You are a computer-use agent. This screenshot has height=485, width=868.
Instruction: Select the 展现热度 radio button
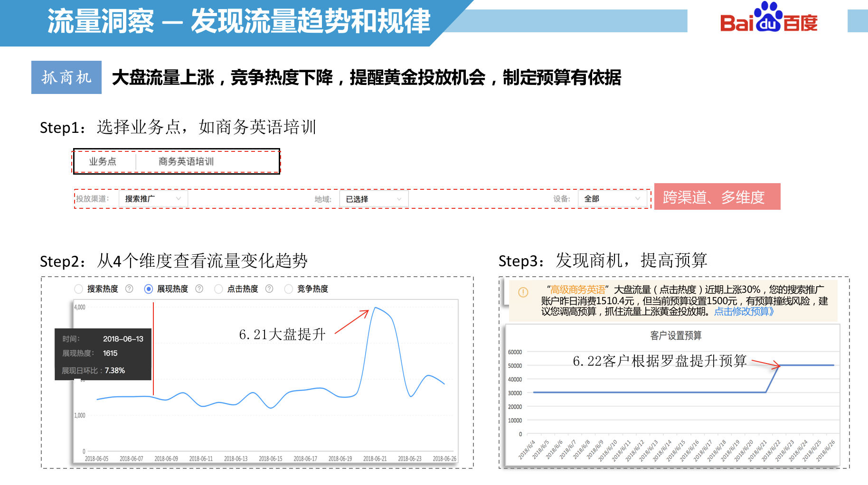tap(149, 289)
